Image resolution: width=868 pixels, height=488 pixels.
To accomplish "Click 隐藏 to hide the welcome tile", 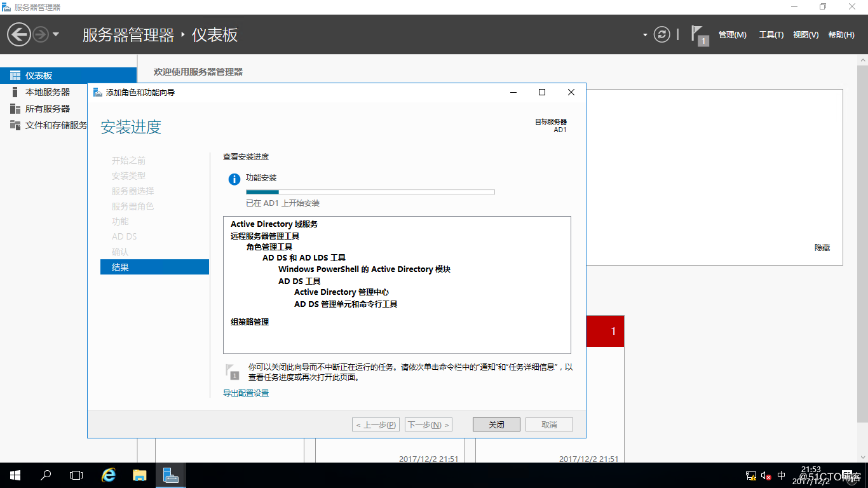I will [x=822, y=248].
